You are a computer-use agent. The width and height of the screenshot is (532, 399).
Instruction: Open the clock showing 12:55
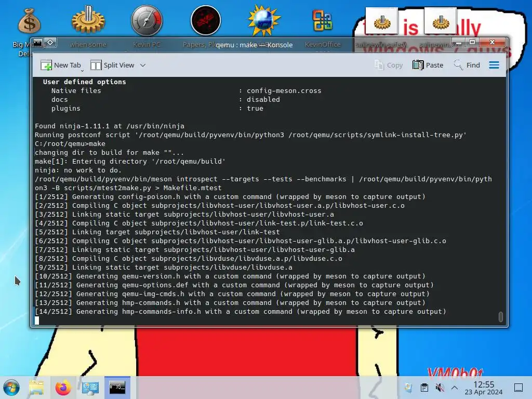pyautogui.click(x=484, y=388)
